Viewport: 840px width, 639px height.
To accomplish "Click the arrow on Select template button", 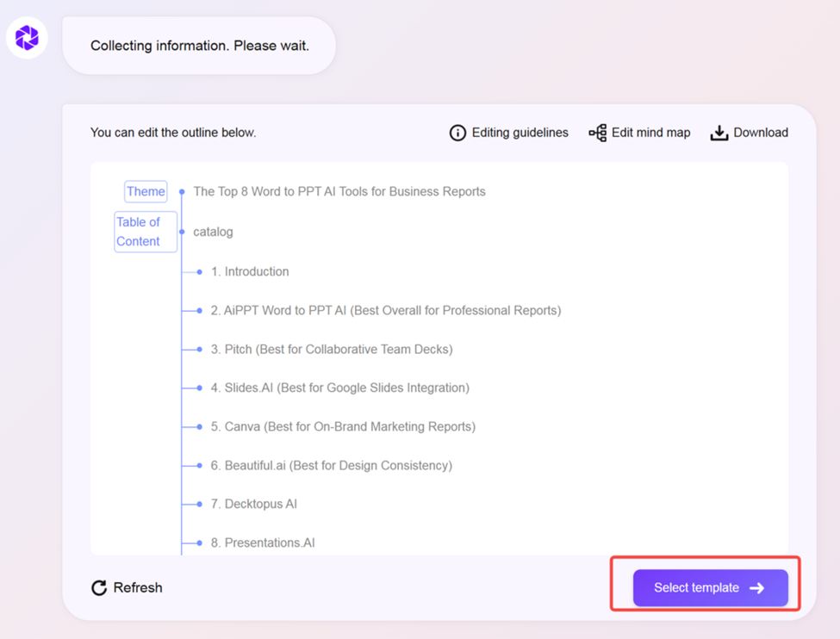I will pos(757,588).
